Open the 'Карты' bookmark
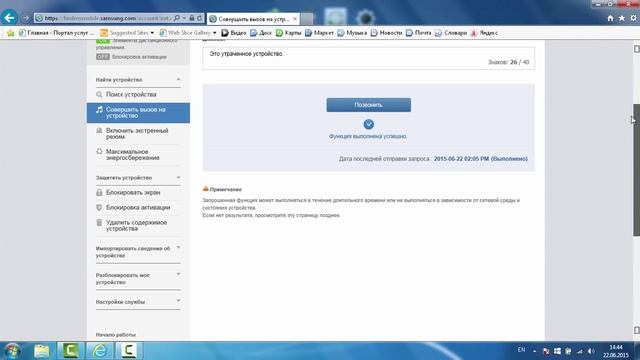Image resolution: width=640 pixels, height=360 pixels. pos(288,33)
